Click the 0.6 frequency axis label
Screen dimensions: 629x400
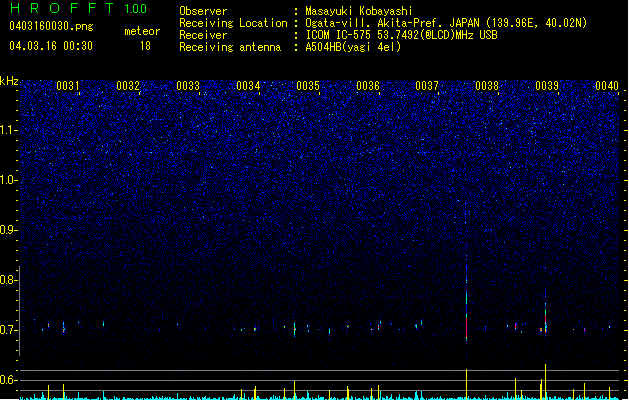(8, 380)
